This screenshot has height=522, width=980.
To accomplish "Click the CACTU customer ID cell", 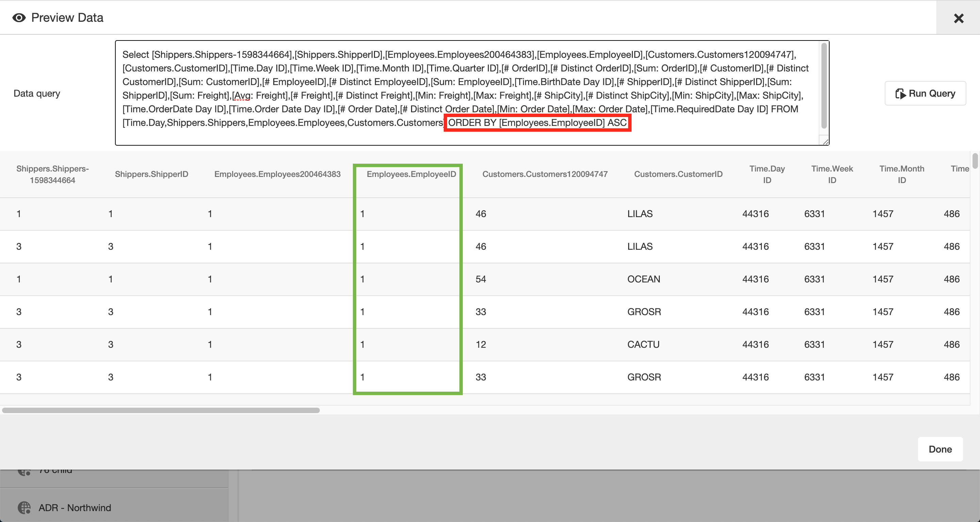I will (643, 344).
